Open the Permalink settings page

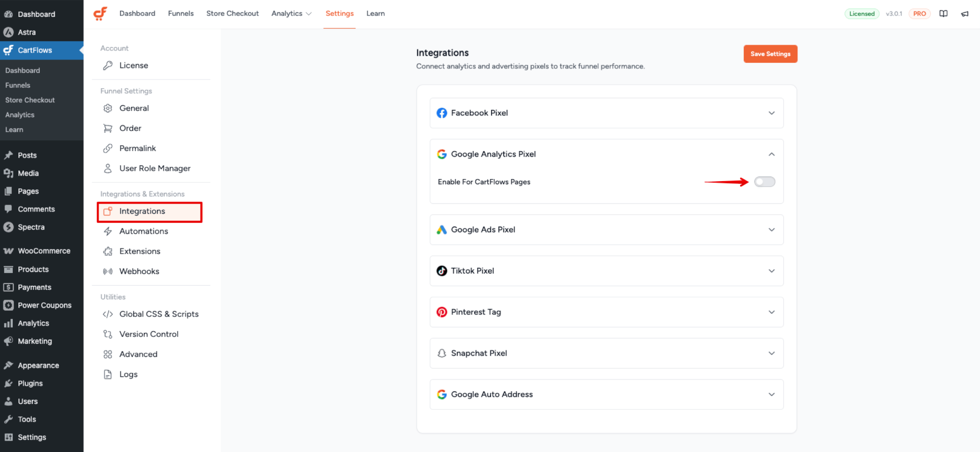138,148
